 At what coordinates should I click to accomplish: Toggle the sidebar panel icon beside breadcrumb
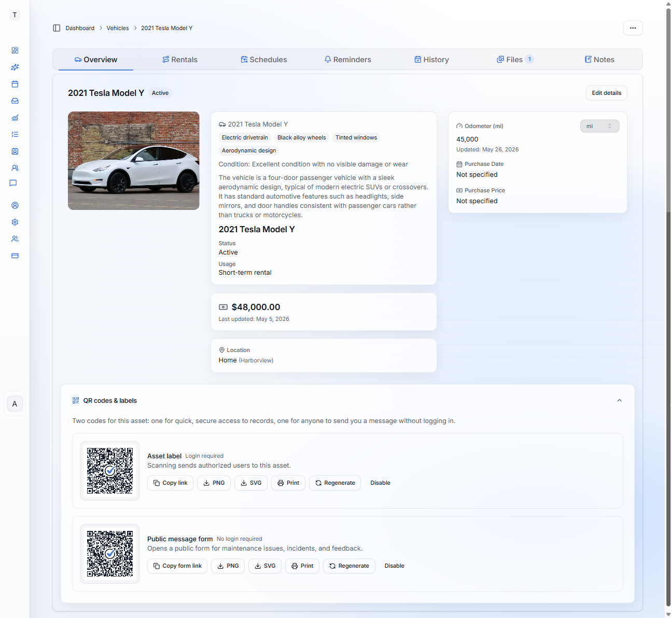(57, 28)
